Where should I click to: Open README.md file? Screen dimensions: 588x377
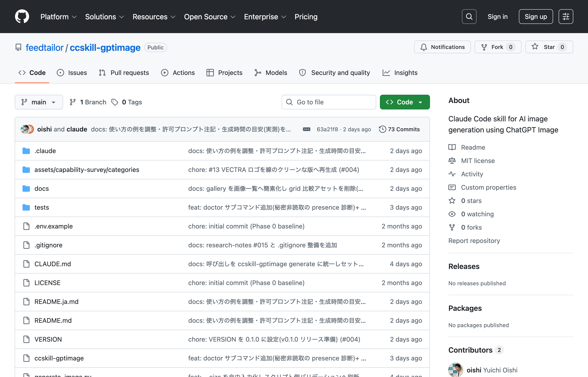53,320
